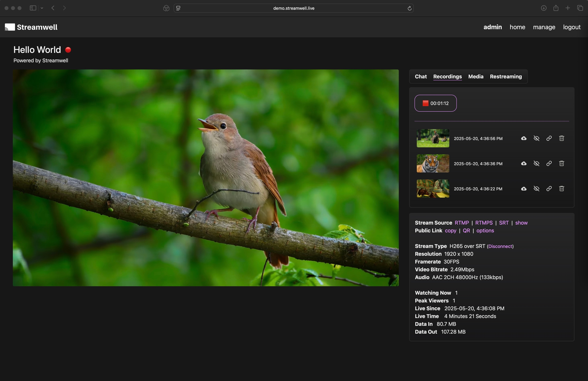Delete the 4:36:22 PM recording
The image size is (588, 381).
coord(561,189)
